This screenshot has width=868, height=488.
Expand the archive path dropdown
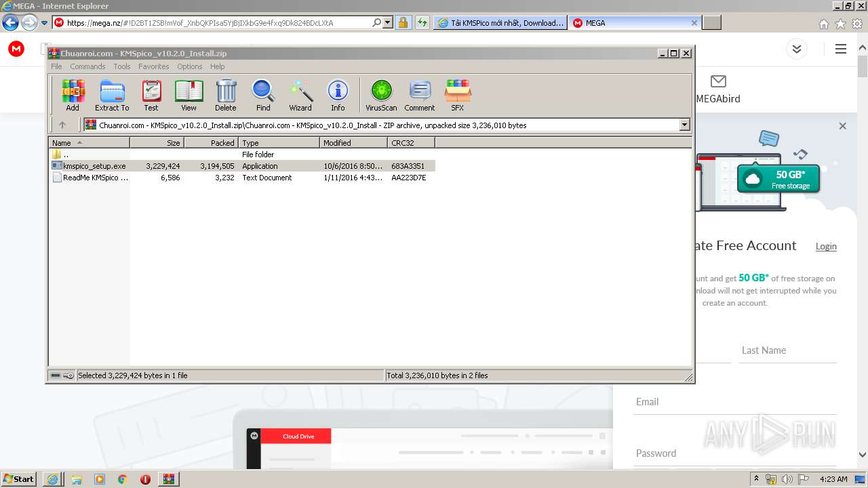(684, 125)
